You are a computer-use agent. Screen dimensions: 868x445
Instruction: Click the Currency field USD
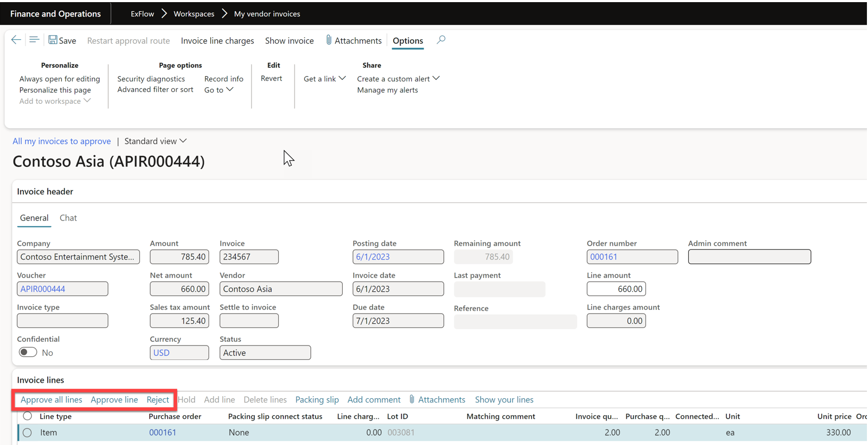pos(179,352)
